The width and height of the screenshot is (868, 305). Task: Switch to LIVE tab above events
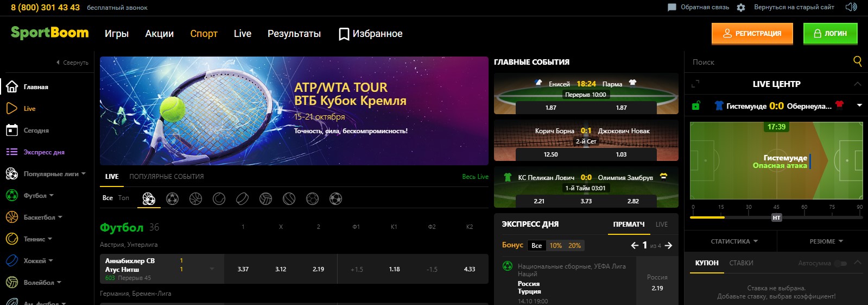coord(112,177)
